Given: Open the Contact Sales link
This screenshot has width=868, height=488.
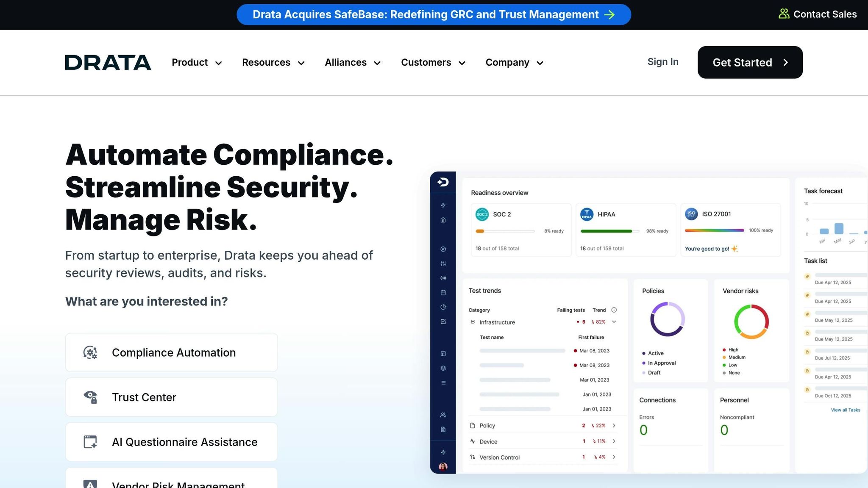Looking at the screenshot, I should tap(818, 14).
